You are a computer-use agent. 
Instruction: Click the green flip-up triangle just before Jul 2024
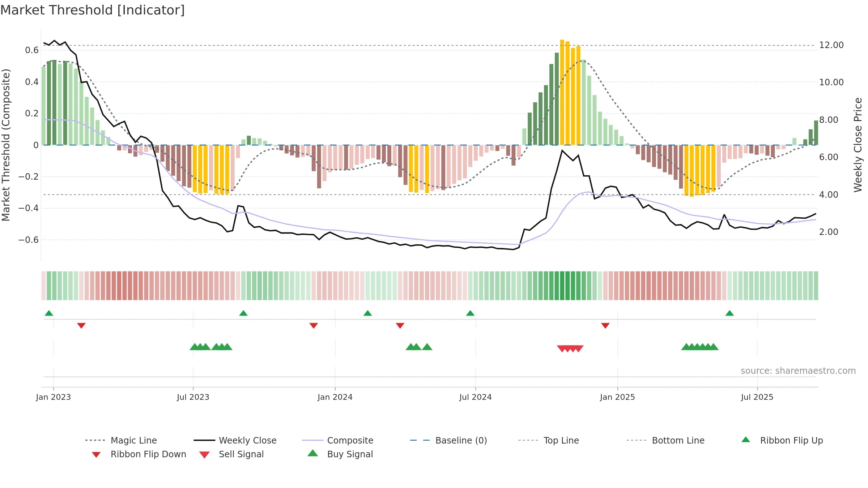(470, 313)
